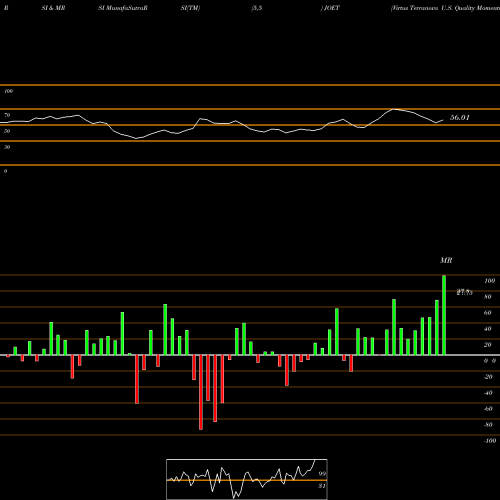Click the 'SI(TM)' header label
Image resolution: width=500 pixels, height=500 pixels.
[190, 8]
